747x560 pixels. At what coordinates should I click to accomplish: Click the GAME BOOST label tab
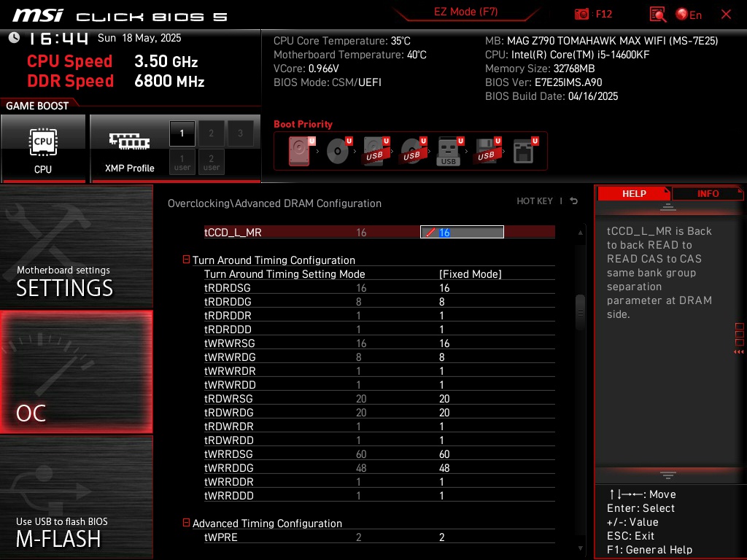coord(37,106)
